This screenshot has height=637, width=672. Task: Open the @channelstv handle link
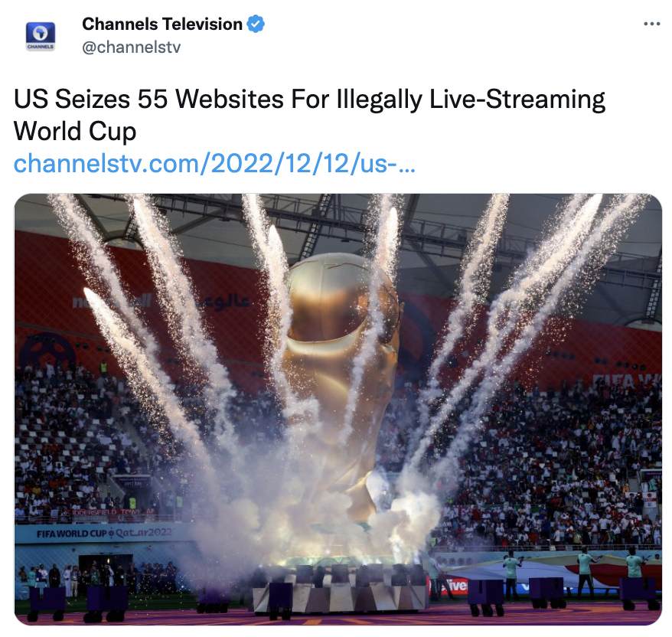(x=131, y=47)
